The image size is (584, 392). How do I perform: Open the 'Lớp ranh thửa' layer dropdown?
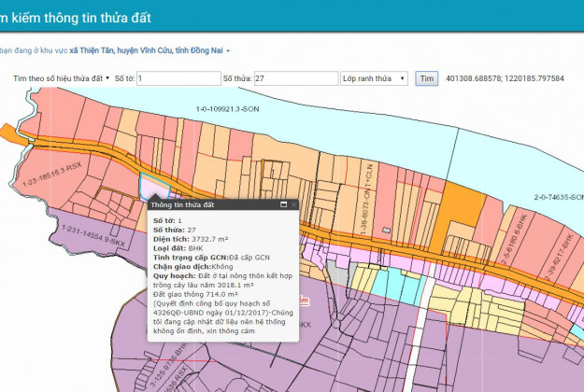pos(374,78)
